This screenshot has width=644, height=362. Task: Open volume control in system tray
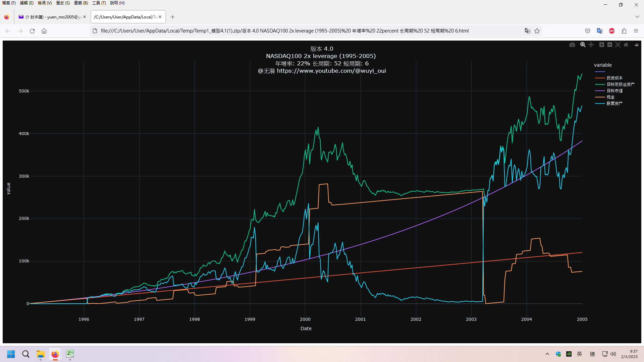point(613,354)
